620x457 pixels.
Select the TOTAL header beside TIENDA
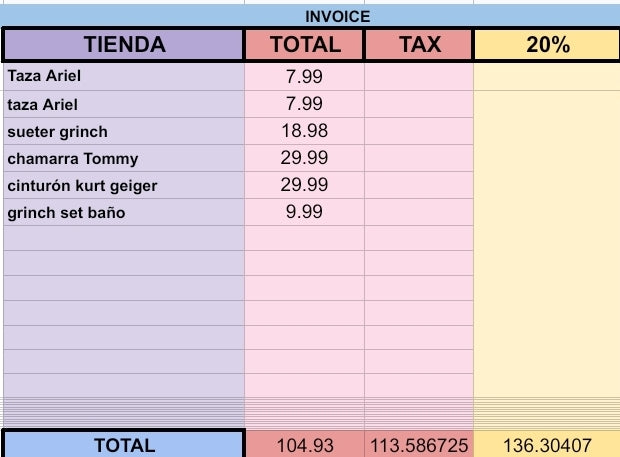[305, 45]
